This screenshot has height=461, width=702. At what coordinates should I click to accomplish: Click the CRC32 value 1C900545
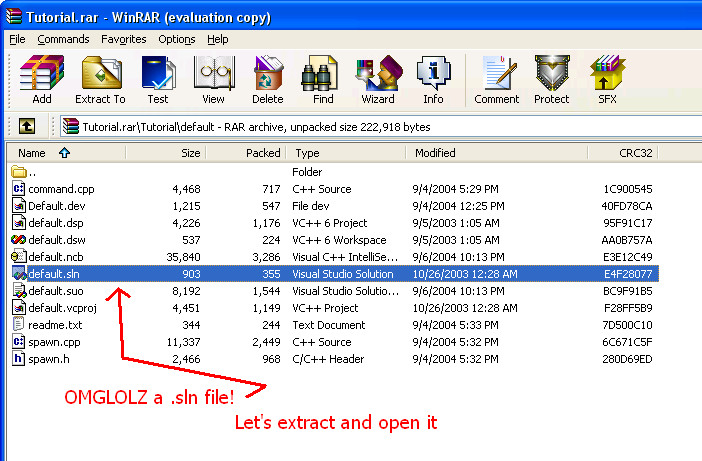pyautogui.click(x=628, y=189)
